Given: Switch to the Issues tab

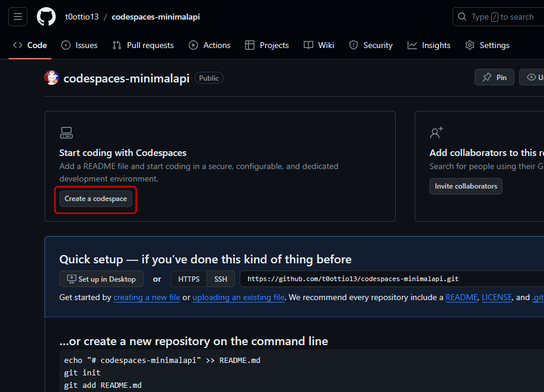Looking at the screenshot, I should [79, 45].
